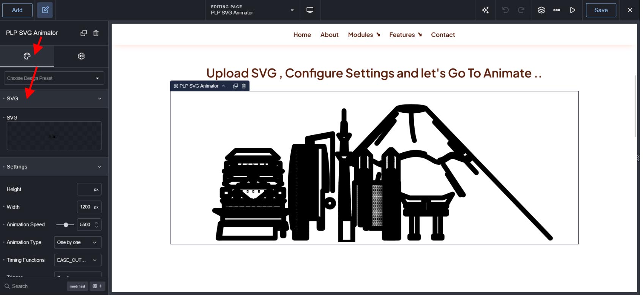
Task: Duplicate the PLP SVG Animator element from the panel header
Action: tap(84, 33)
